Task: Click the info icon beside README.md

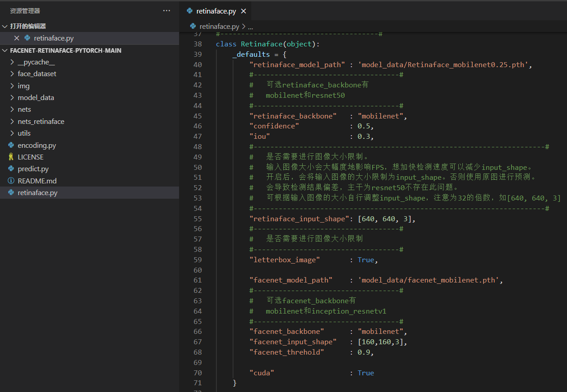Action: (x=11, y=181)
